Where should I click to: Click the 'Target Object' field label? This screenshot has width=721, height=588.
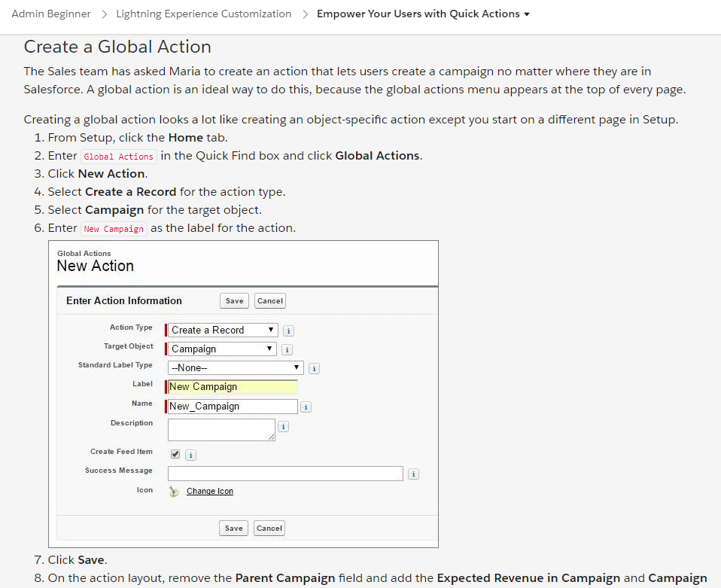(128, 346)
